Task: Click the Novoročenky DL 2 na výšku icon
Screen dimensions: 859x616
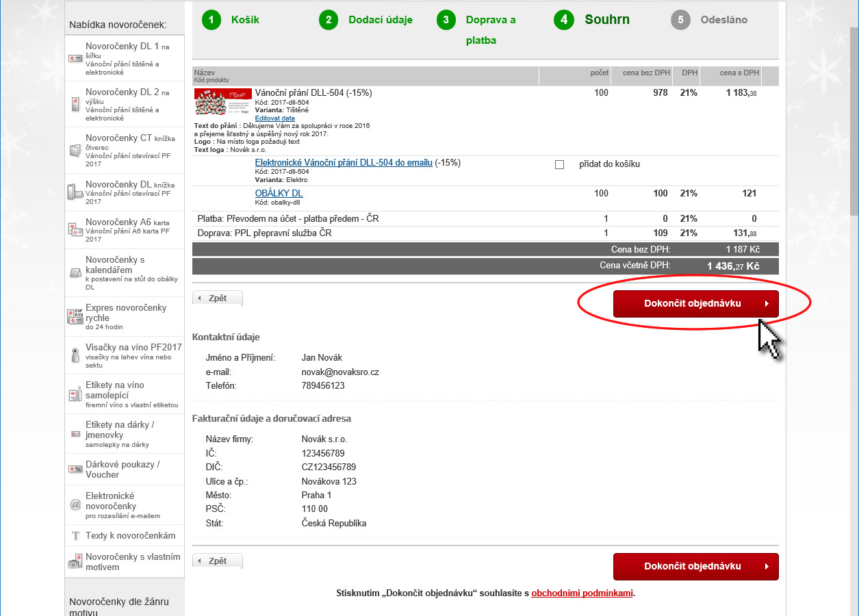Action: (x=75, y=104)
